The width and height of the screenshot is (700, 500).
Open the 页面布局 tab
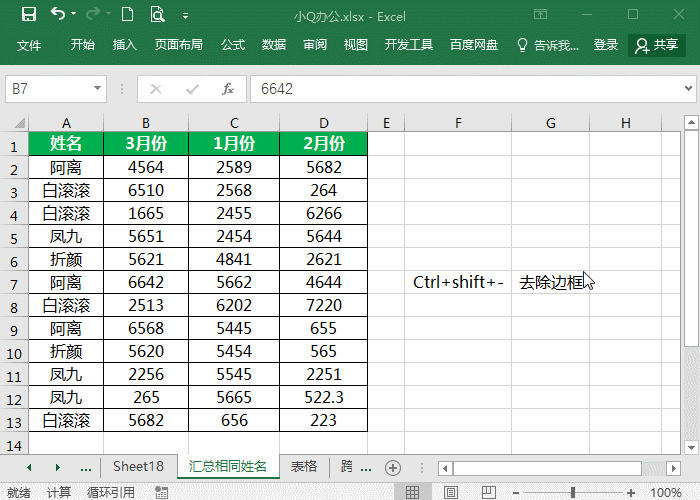pyautogui.click(x=179, y=45)
